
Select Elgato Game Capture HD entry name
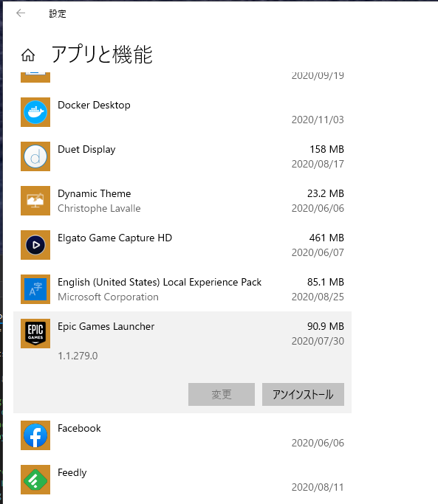click(x=115, y=238)
